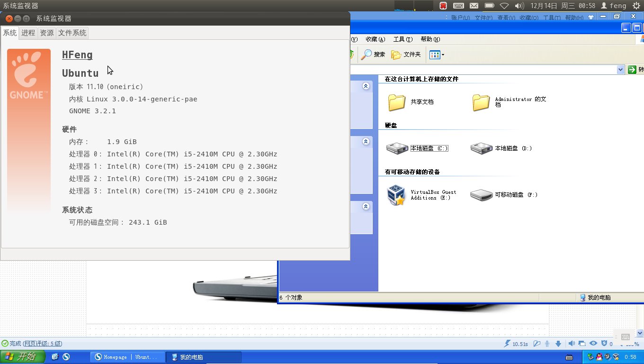Open the Administrator 的文档 folder icon
Viewport: 644px width, 364px height.
[x=481, y=102]
